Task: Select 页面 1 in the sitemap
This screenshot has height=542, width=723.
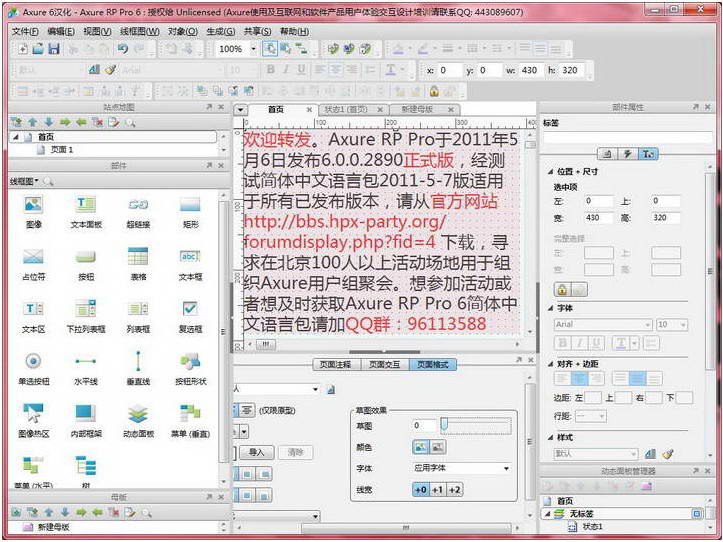Action: pyautogui.click(x=61, y=150)
